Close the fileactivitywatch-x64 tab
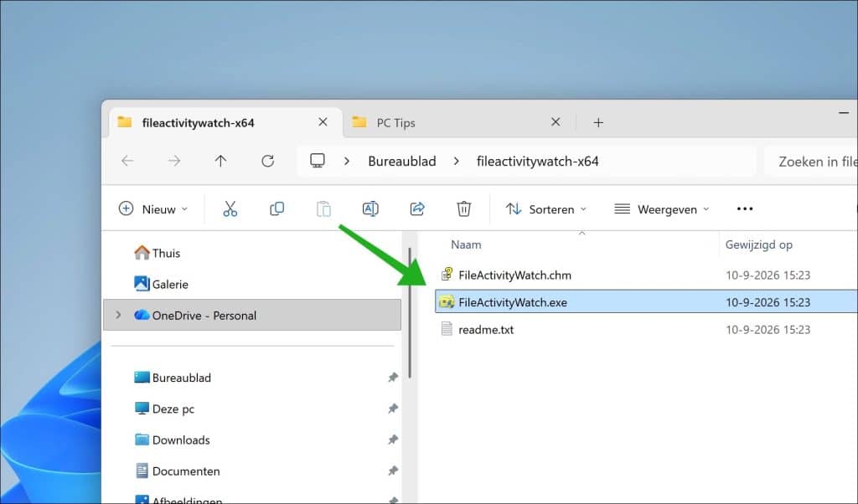Screen dimensions: 858x504 point(323,122)
